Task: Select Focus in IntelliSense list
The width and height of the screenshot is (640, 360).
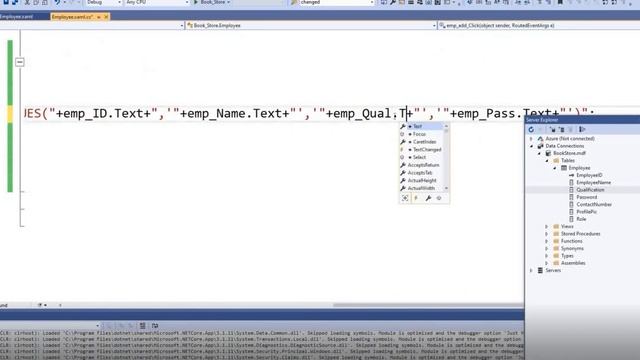Action: coord(421,134)
